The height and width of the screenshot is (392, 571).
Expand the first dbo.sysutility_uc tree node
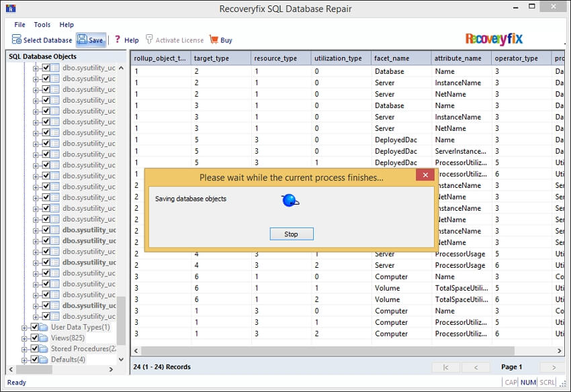[x=36, y=68]
